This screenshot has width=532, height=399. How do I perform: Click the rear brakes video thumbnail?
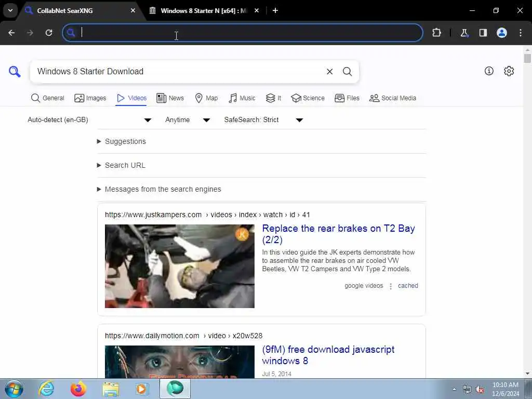pyautogui.click(x=179, y=267)
